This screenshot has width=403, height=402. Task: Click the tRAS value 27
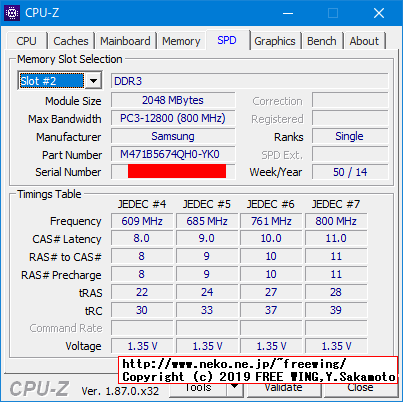[271, 292]
